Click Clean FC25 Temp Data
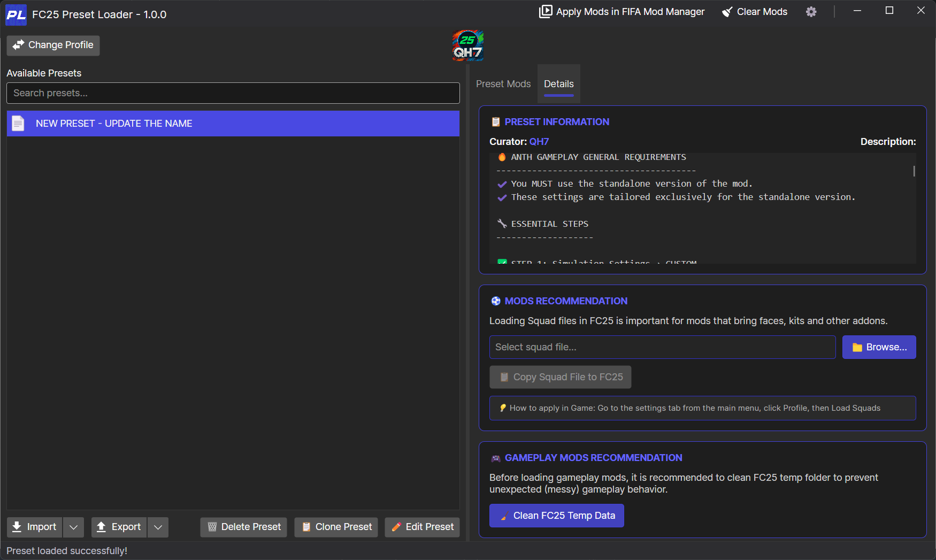This screenshot has width=936, height=560. (x=556, y=516)
